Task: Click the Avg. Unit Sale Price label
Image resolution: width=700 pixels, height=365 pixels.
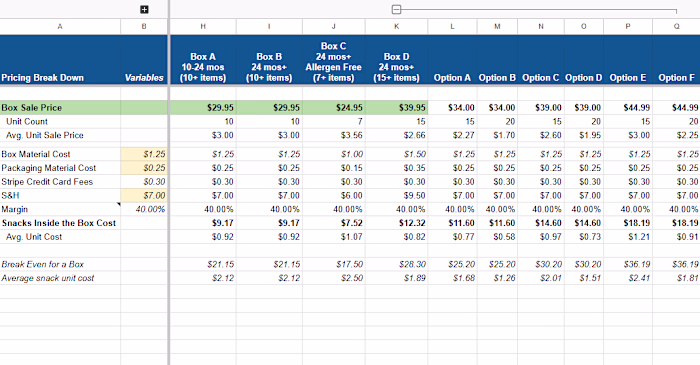Action: pos(45,135)
